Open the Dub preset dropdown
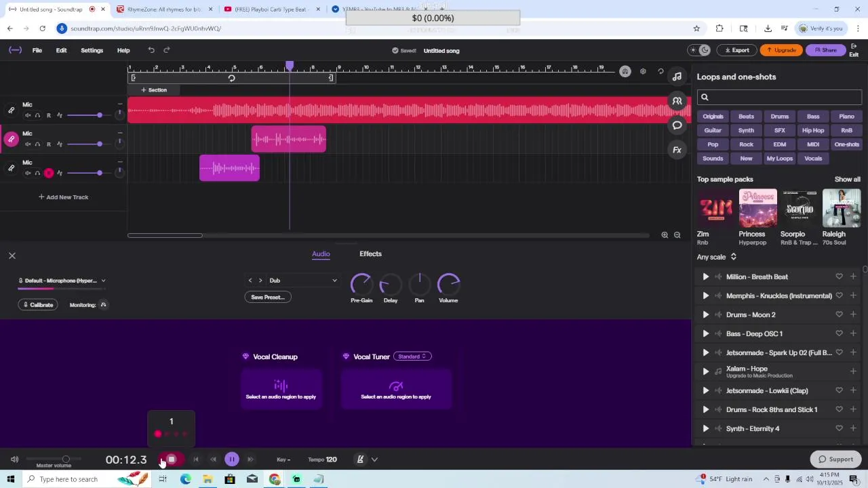 click(302, 281)
